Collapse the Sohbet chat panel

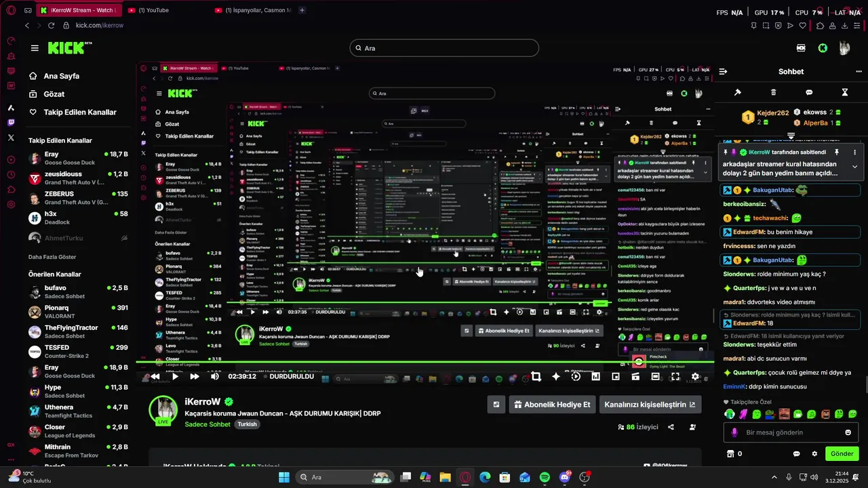tap(723, 71)
